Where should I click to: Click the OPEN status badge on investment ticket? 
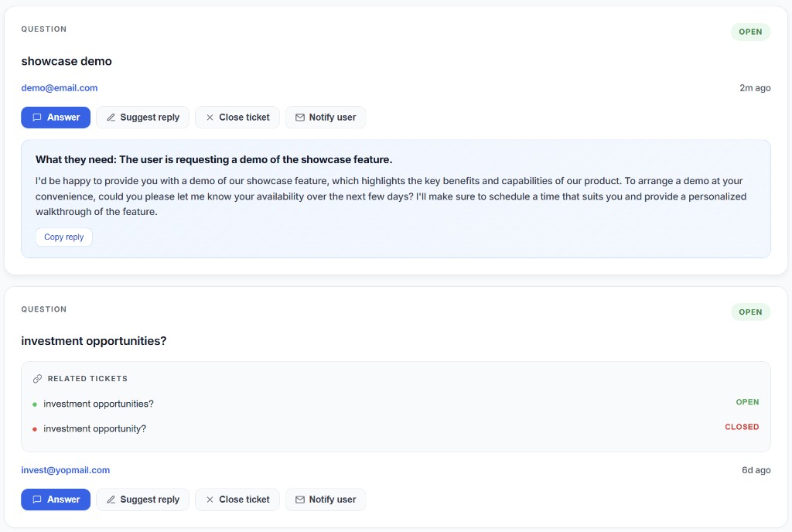(750, 312)
